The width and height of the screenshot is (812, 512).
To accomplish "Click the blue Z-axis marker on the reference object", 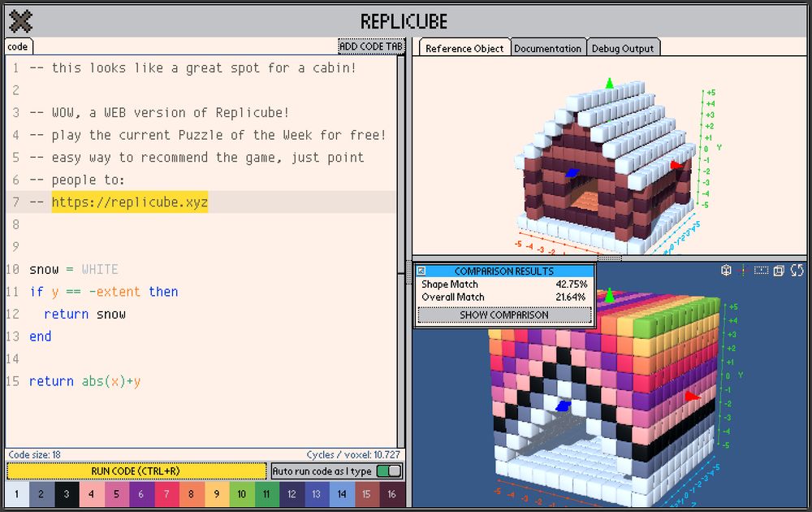I will [x=572, y=172].
